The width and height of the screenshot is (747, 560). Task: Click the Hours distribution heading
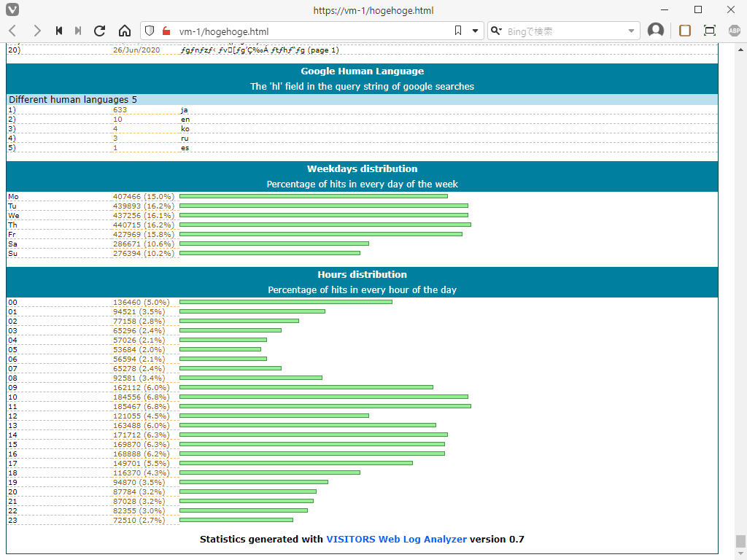click(362, 274)
